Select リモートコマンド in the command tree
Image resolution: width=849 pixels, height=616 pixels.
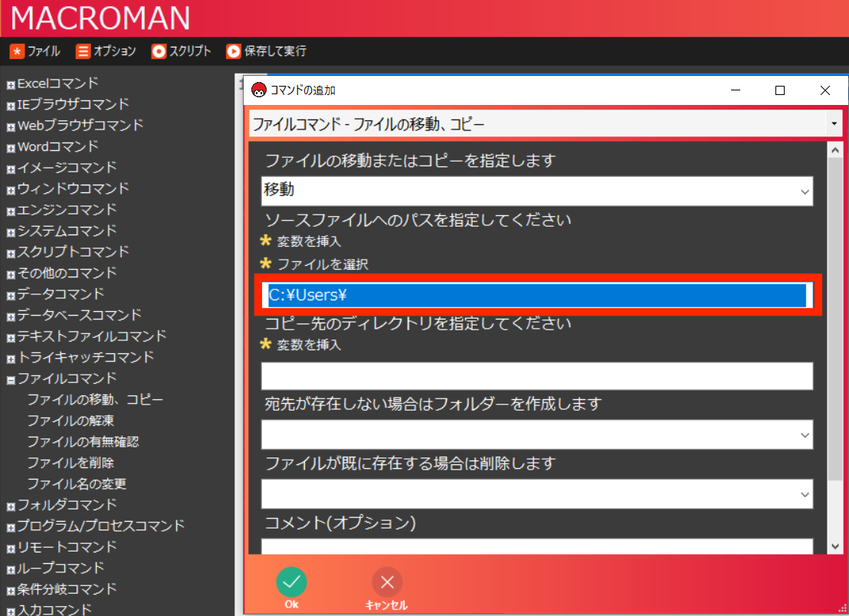pyautogui.click(x=67, y=547)
